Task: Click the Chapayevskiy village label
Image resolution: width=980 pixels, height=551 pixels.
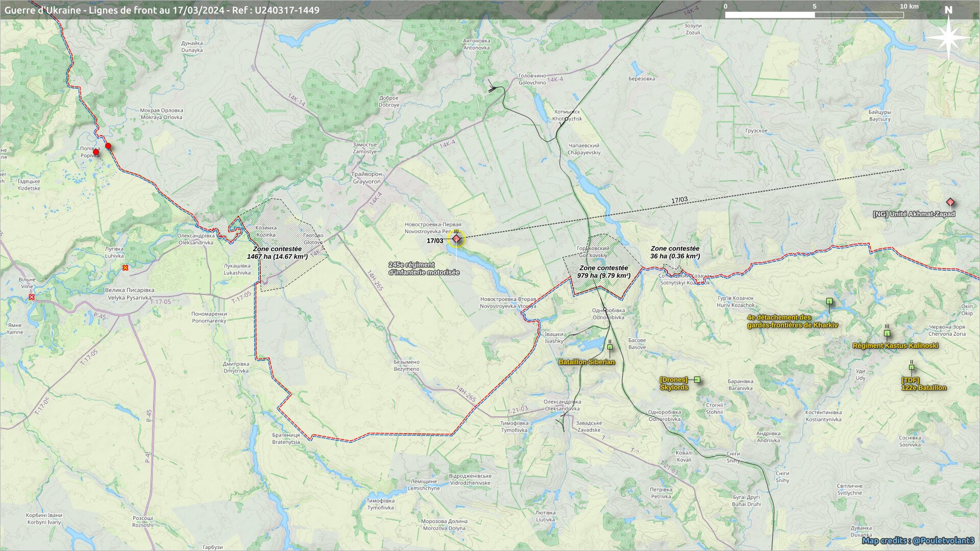Action: tap(584, 149)
